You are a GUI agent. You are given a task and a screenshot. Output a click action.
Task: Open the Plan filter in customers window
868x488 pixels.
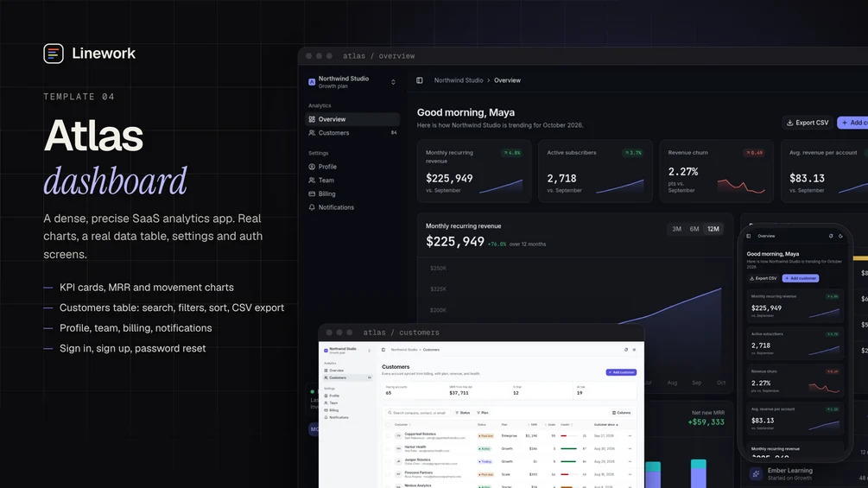click(x=483, y=413)
